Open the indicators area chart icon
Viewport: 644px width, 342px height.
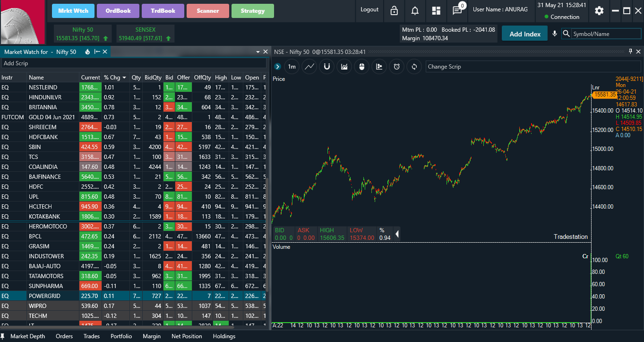coord(344,67)
